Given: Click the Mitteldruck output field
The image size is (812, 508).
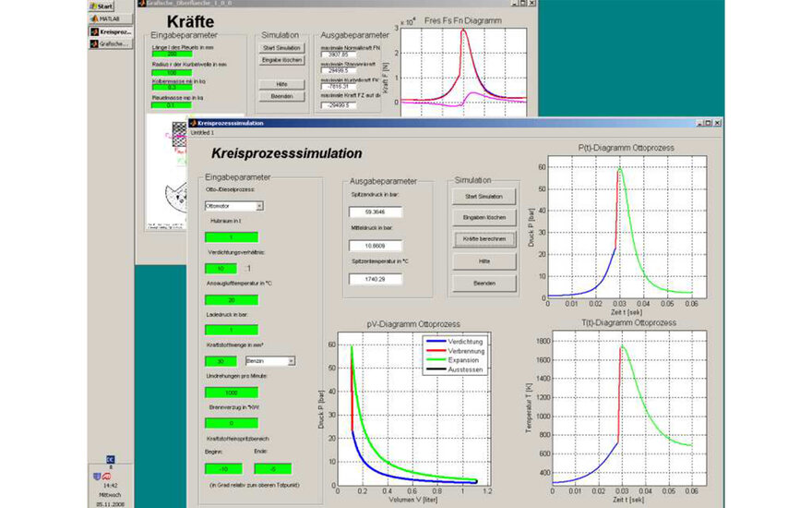Looking at the screenshot, I should point(376,246).
